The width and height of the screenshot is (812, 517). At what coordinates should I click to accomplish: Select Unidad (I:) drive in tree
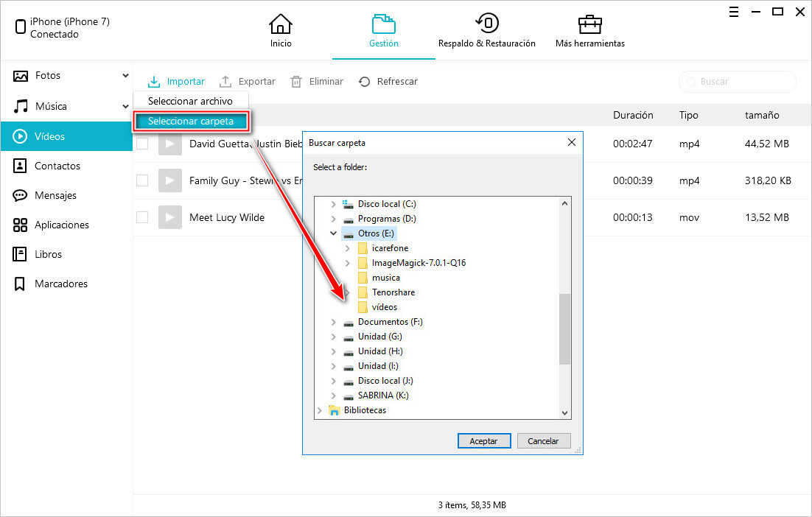coord(378,367)
